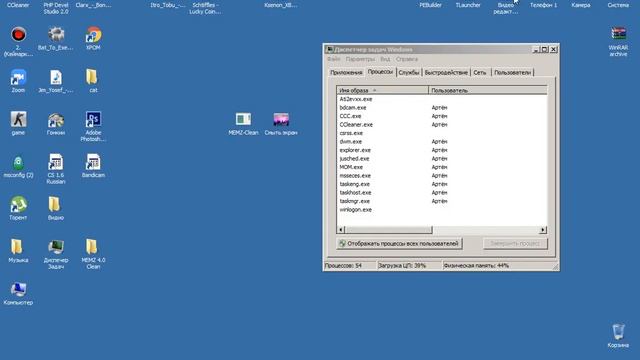Screen dimensions: 640x360
Task: Switch to the Сеть tab
Action: click(480, 72)
